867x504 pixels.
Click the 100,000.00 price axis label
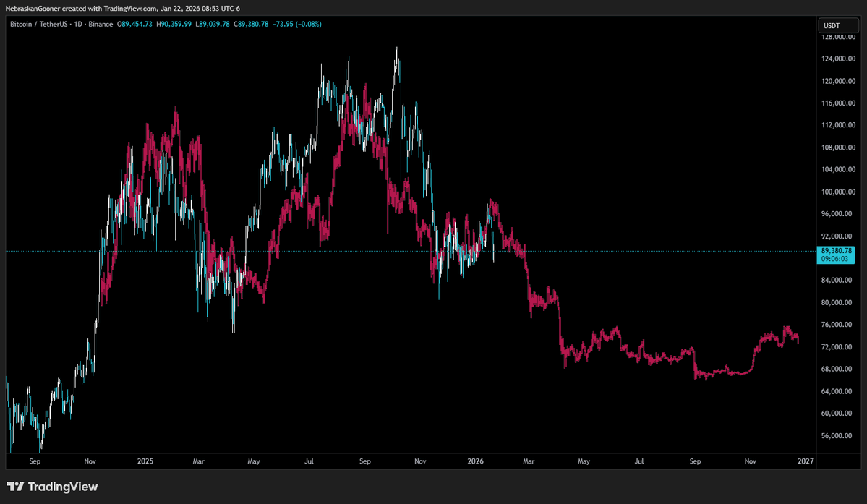pyautogui.click(x=838, y=192)
